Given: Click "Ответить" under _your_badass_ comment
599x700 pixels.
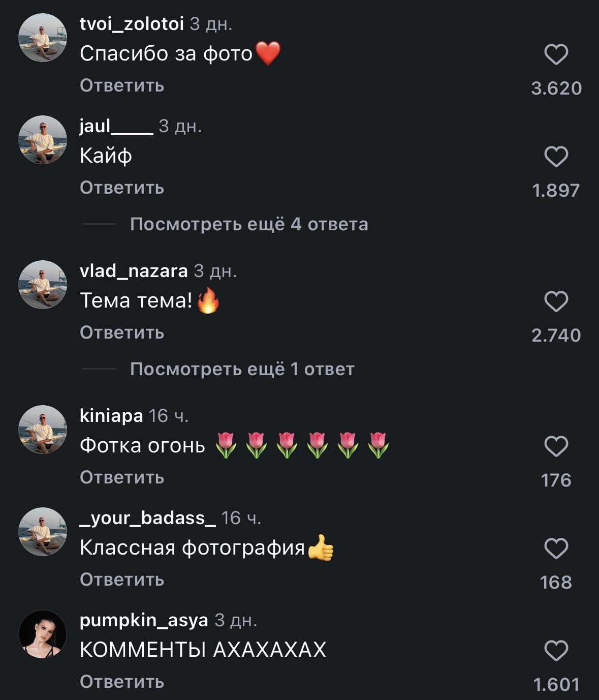Looking at the screenshot, I should 122,580.
